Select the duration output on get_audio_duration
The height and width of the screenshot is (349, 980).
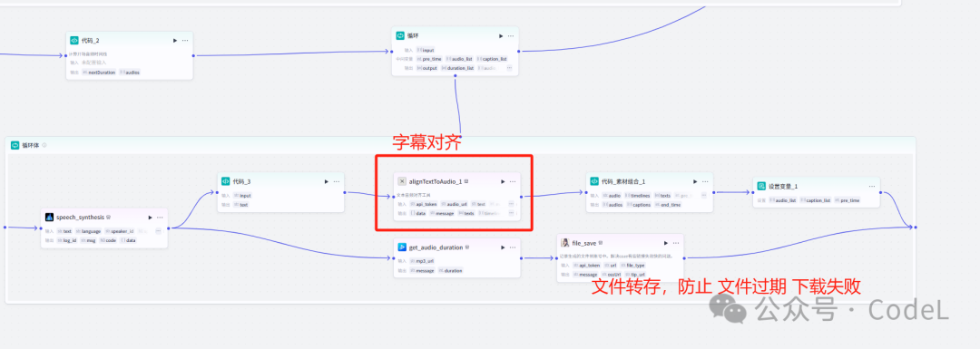[x=451, y=271]
